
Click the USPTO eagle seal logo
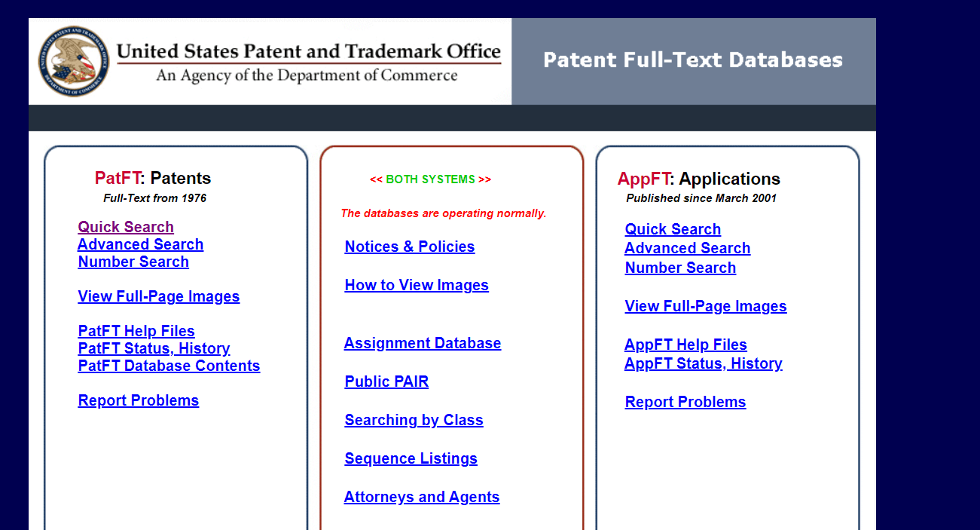73,61
